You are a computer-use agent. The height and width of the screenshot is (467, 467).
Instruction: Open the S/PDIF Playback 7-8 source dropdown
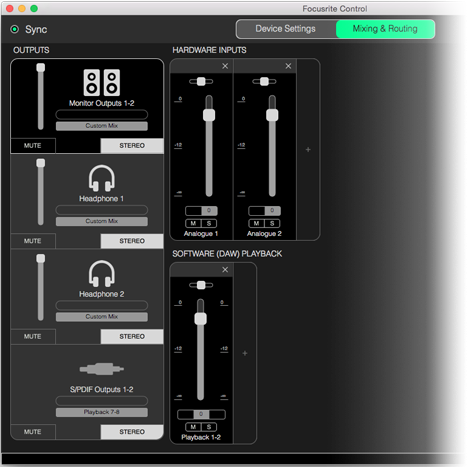102,412
